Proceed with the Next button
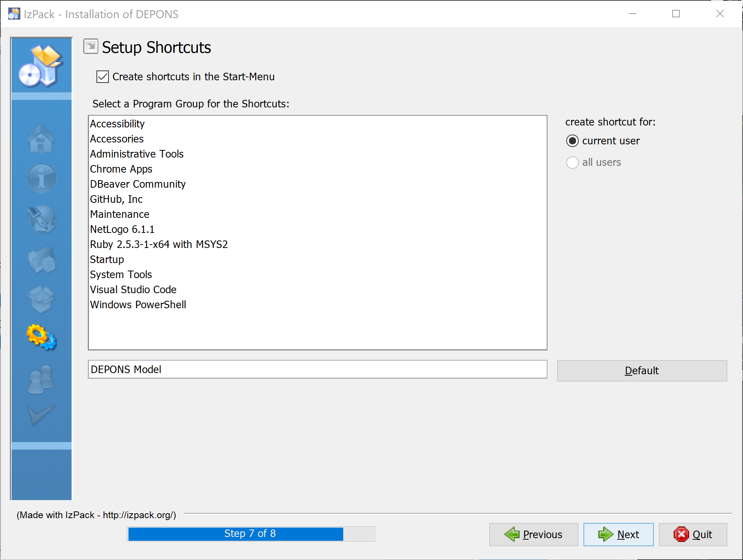The height and width of the screenshot is (560, 743). [618, 534]
